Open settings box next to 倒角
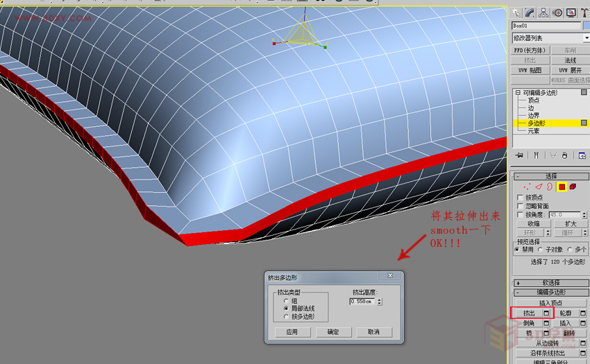Viewport: 590px width, 364px height. click(546, 323)
